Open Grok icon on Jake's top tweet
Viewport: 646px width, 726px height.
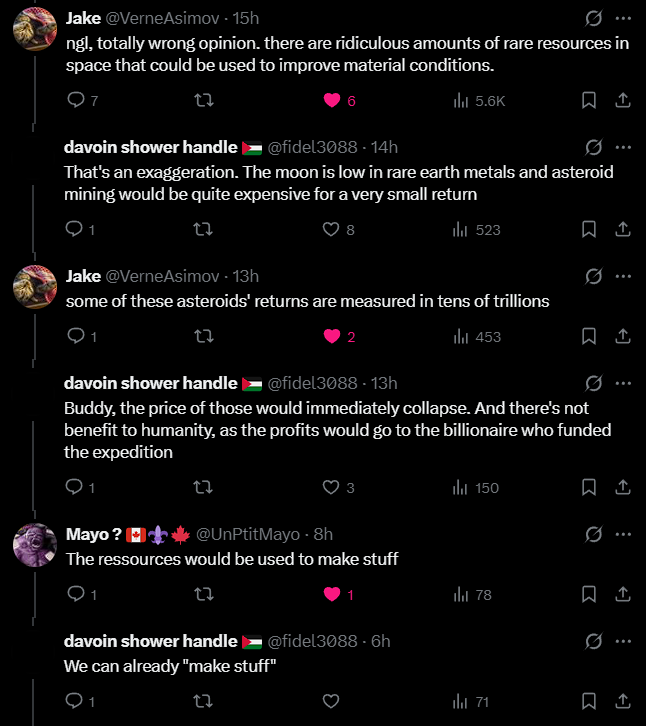click(x=592, y=18)
